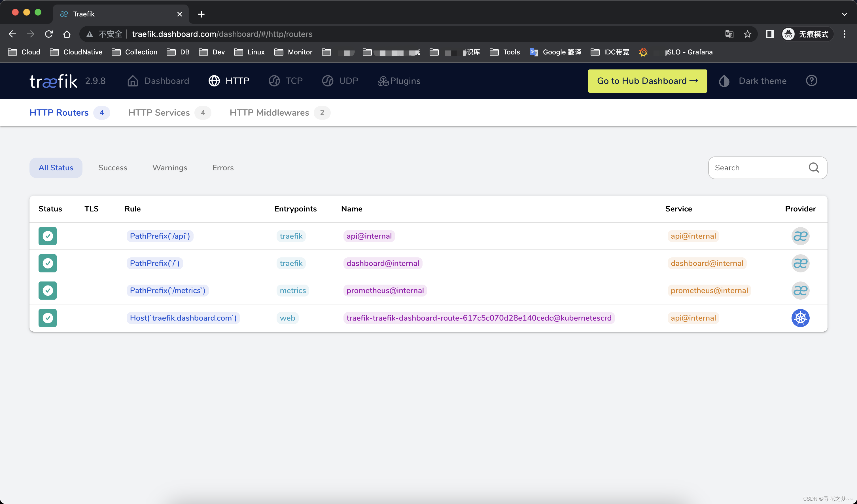Open the traefik-dashboard-route kubernetescrd router

click(x=478, y=318)
